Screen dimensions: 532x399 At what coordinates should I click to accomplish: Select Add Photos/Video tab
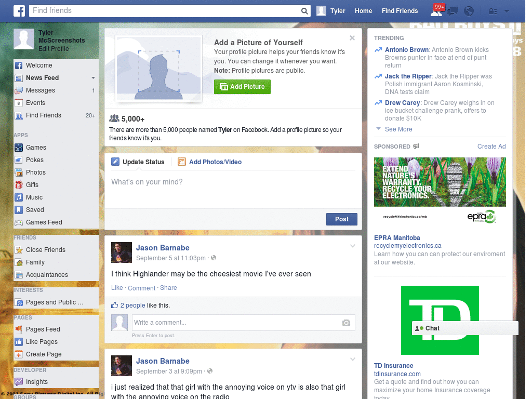[x=210, y=162]
